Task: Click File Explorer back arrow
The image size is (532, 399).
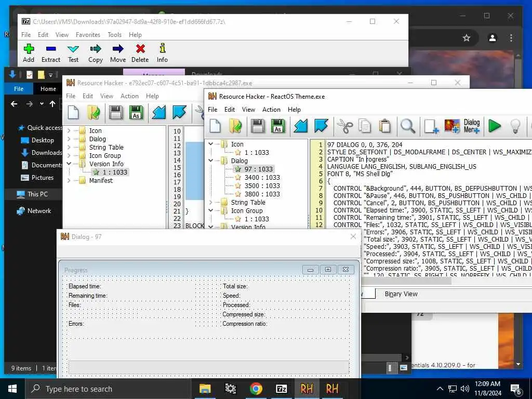Action: point(14,104)
